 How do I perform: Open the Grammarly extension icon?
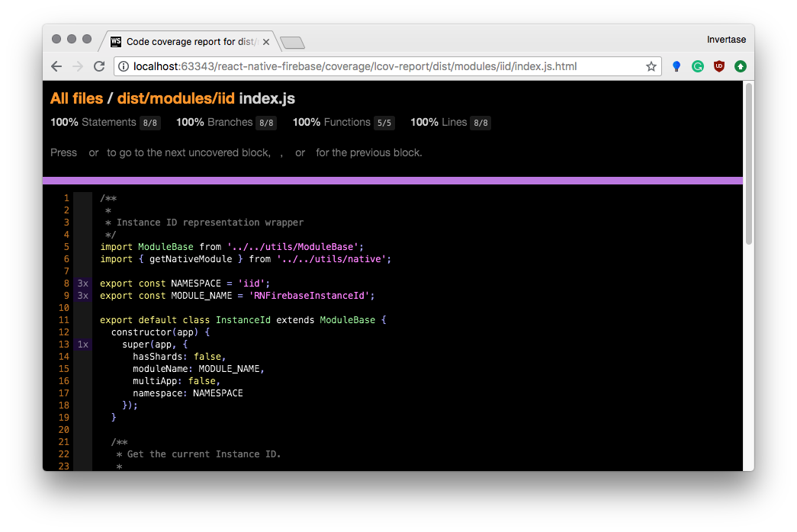pyautogui.click(x=698, y=66)
